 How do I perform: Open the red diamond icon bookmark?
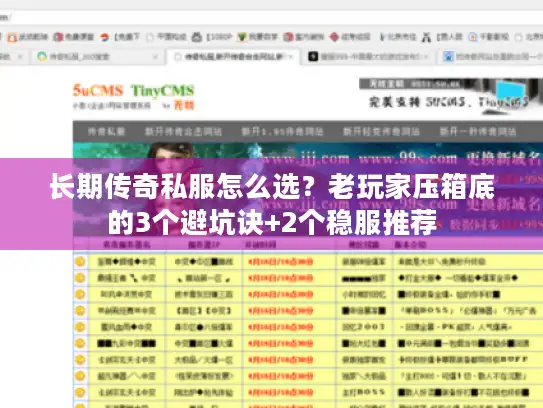click(350, 37)
